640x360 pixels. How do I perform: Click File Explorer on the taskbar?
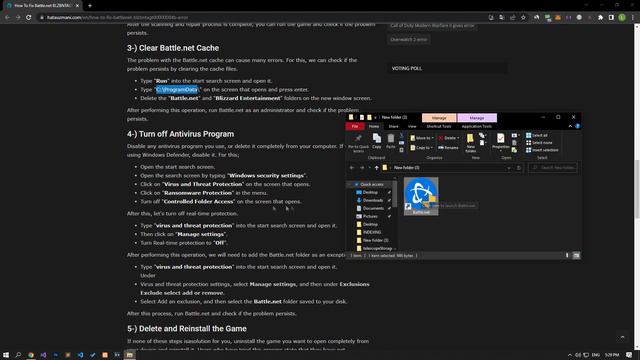pos(129,355)
